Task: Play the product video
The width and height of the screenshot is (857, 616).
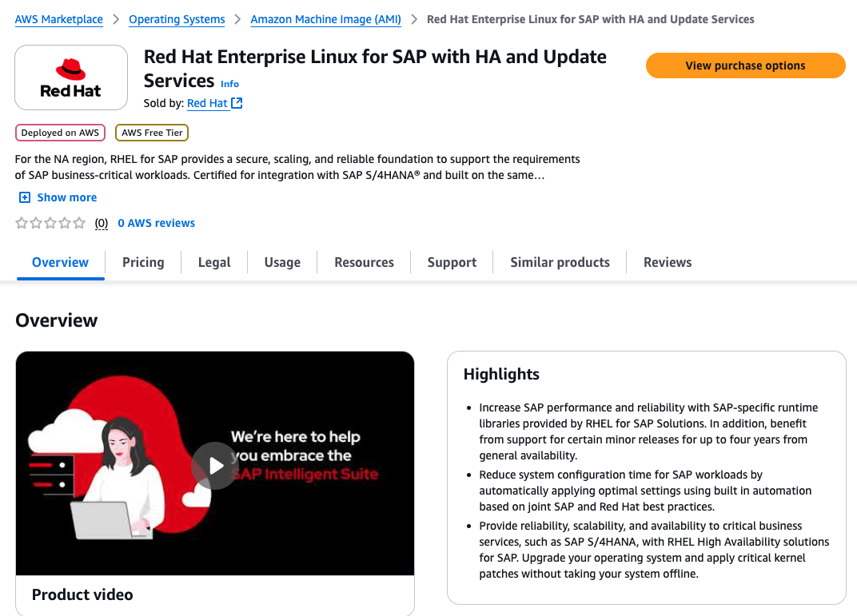Action: (215, 465)
